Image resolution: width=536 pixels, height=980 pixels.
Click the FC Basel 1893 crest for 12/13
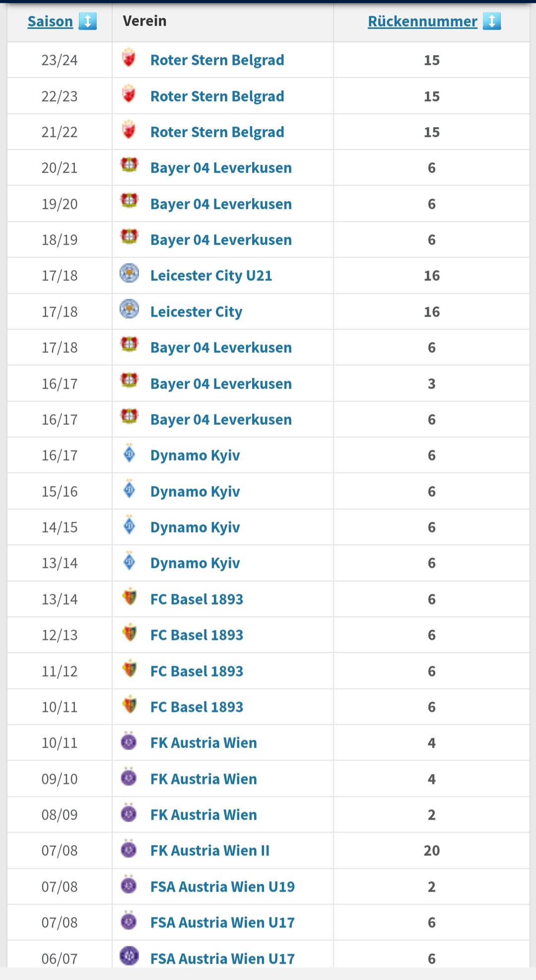pyautogui.click(x=130, y=632)
